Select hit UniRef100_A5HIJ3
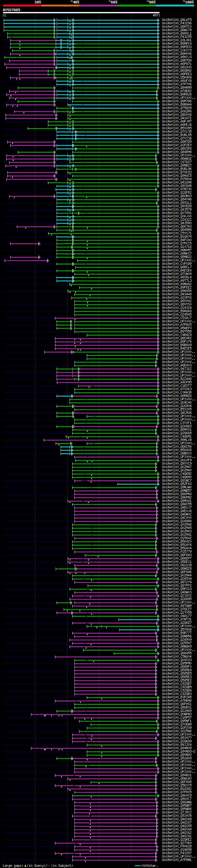 (177, 57)
